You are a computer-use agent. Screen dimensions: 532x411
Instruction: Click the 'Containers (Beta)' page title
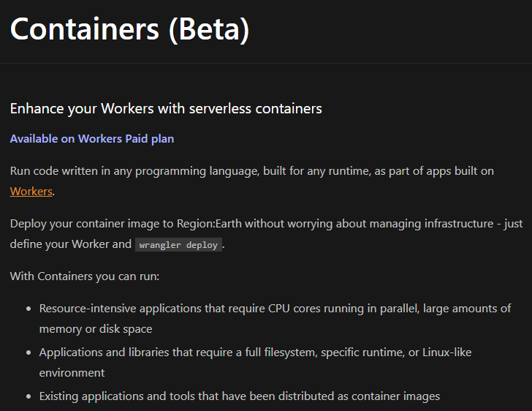(x=130, y=29)
